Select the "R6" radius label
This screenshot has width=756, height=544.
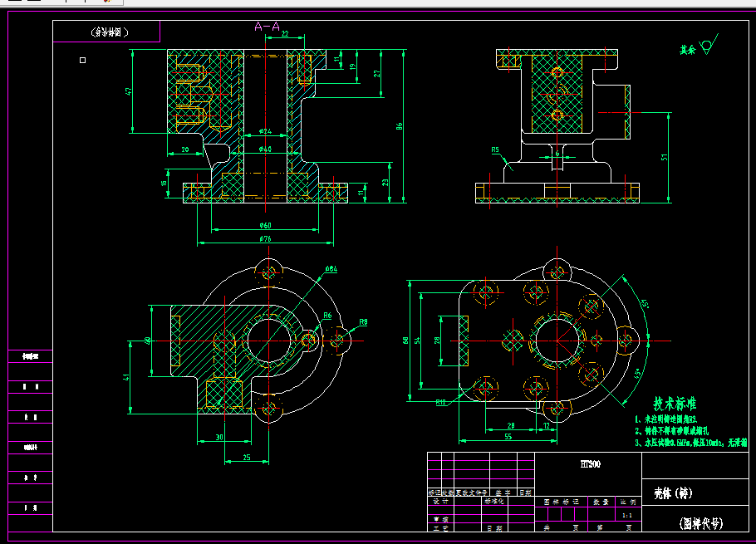pyautogui.click(x=327, y=315)
